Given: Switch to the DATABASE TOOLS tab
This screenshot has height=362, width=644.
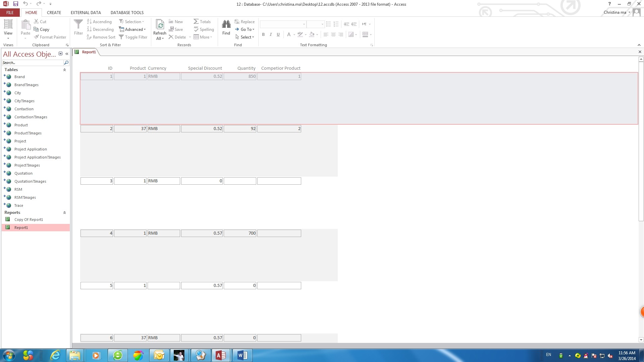Looking at the screenshot, I should 127,12.
